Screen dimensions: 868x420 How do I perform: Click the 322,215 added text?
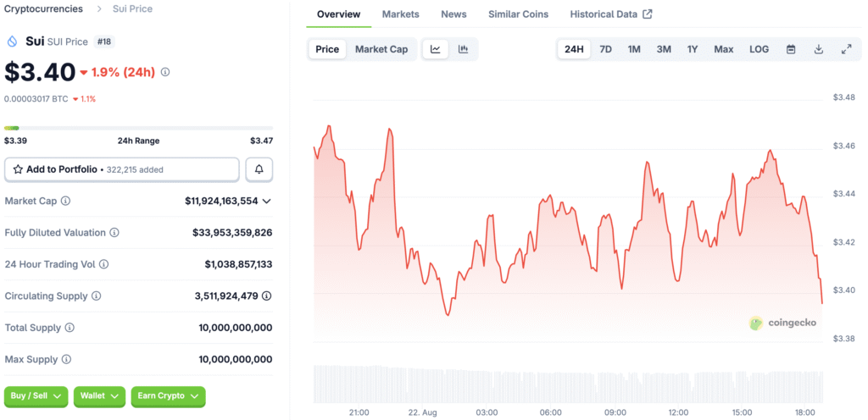(x=134, y=169)
